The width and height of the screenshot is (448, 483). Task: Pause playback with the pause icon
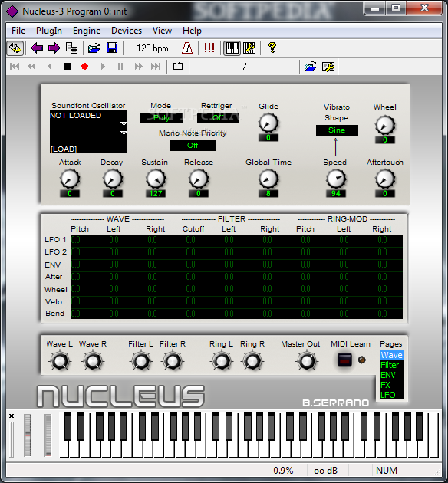tap(120, 66)
